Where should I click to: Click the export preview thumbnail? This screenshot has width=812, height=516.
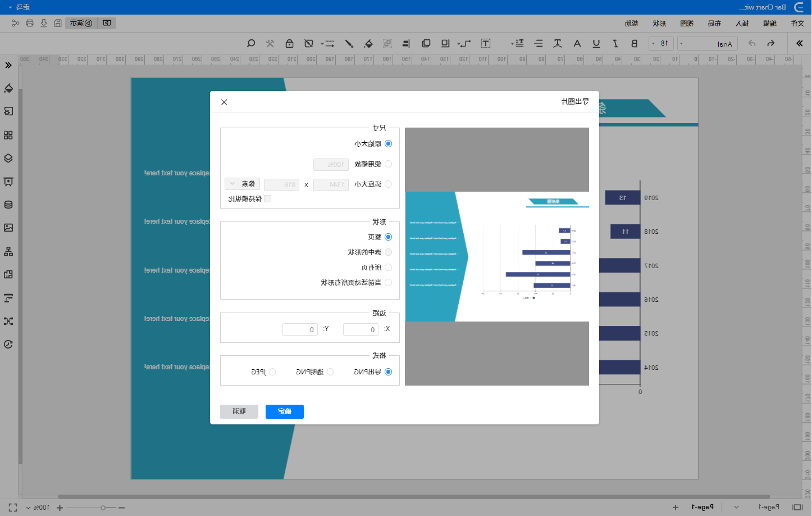(497, 257)
